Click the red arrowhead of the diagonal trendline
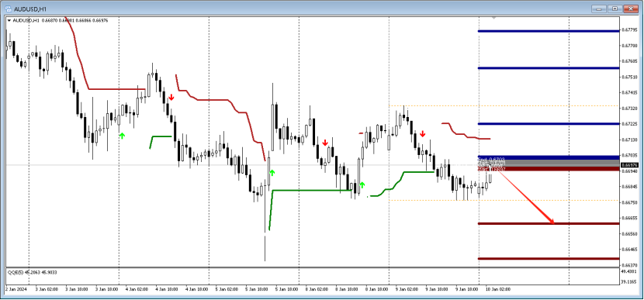The height and width of the screenshot is (300, 644). click(x=551, y=222)
